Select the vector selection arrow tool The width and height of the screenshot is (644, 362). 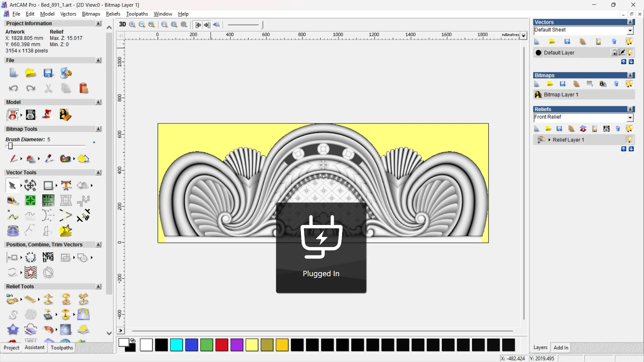pyautogui.click(x=12, y=185)
